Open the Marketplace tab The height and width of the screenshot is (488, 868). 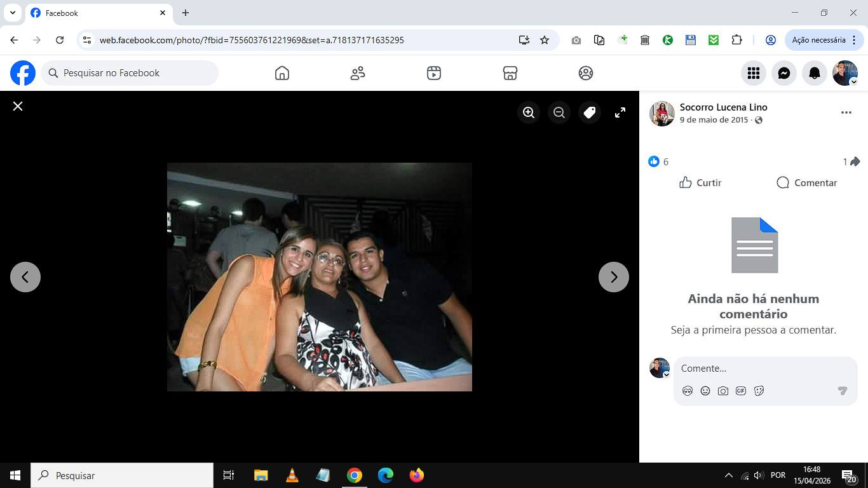click(510, 73)
